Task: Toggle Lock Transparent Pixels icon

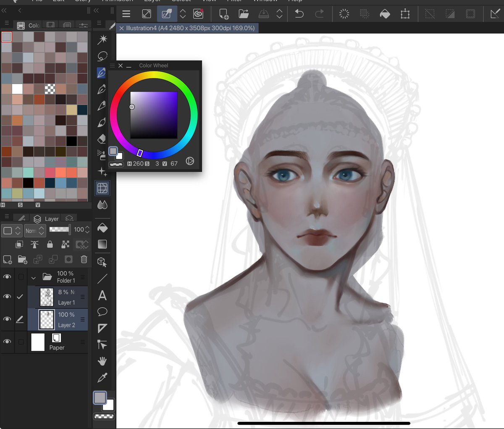Action: [66, 245]
